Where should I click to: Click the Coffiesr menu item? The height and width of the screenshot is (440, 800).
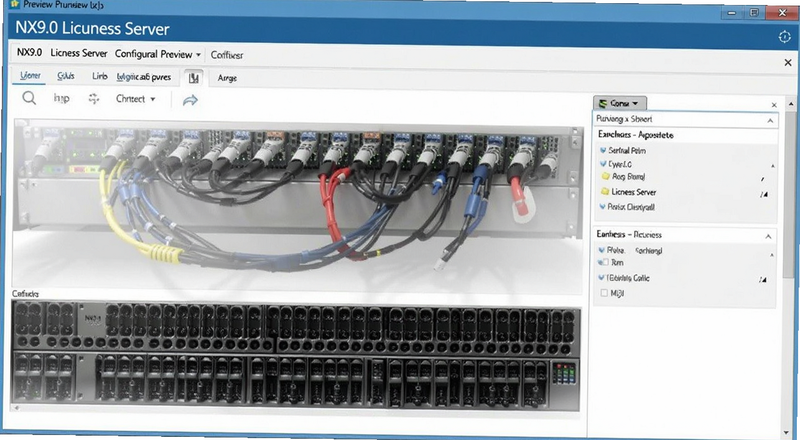(x=227, y=55)
